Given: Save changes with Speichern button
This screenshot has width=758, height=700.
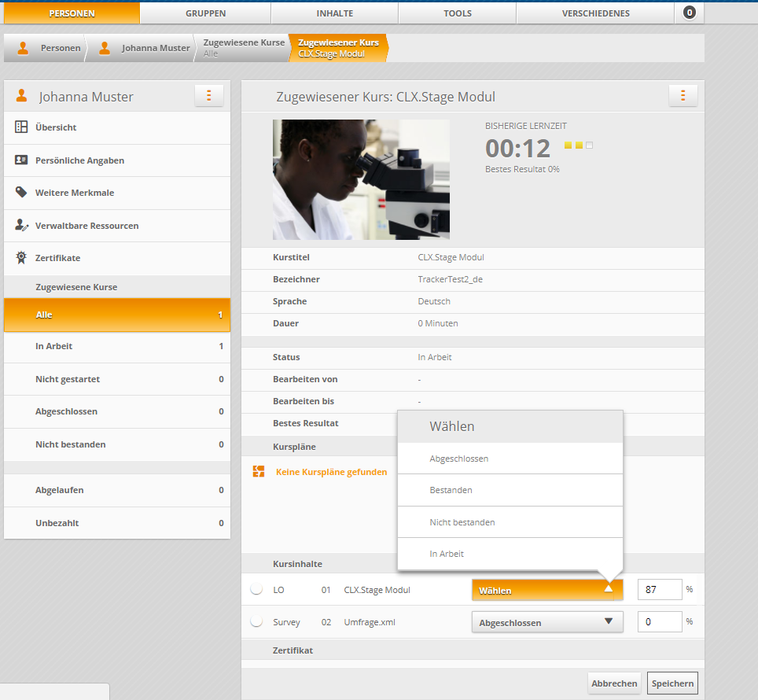Looking at the screenshot, I should coord(672,683).
